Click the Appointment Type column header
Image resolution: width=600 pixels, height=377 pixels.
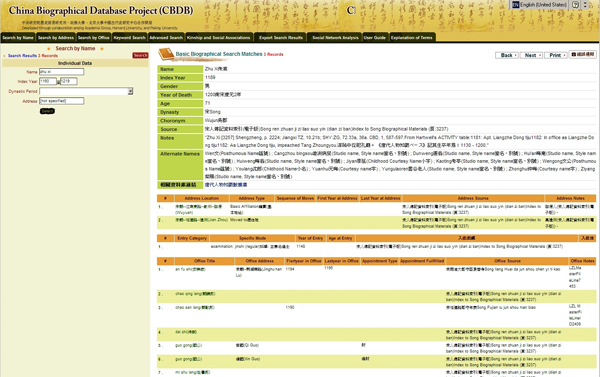[380, 261]
